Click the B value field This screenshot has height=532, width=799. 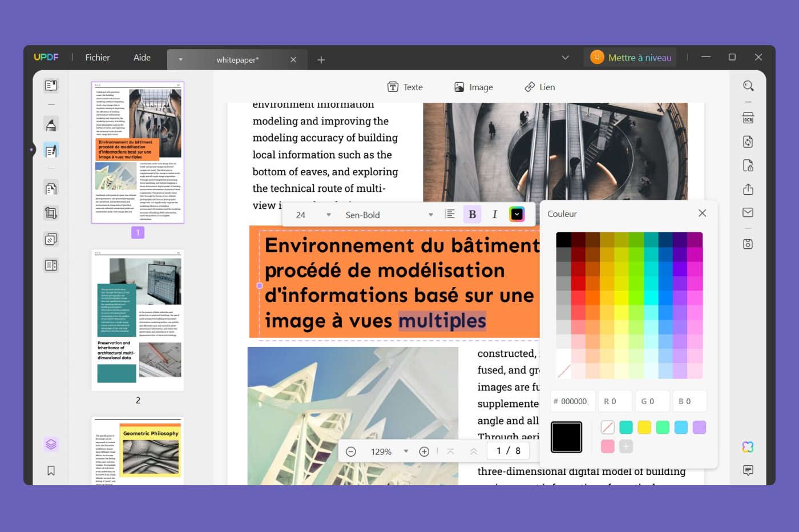click(689, 401)
